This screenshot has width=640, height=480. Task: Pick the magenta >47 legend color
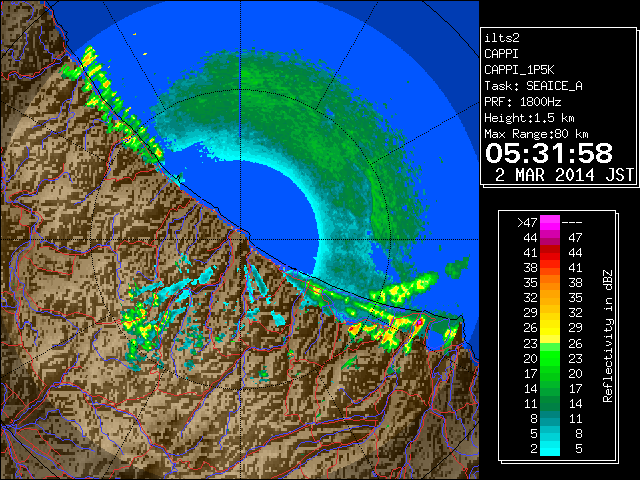click(x=550, y=222)
